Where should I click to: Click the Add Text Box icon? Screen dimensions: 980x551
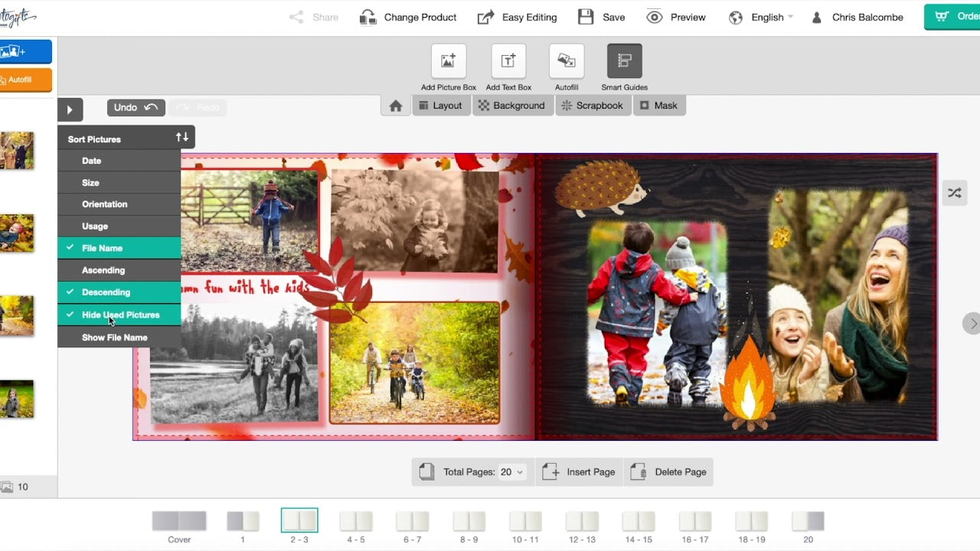(508, 61)
